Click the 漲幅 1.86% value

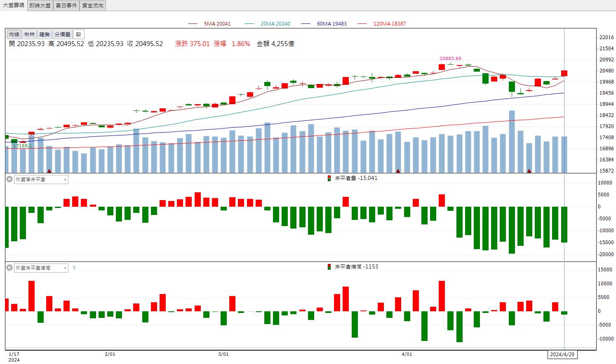tap(232, 44)
